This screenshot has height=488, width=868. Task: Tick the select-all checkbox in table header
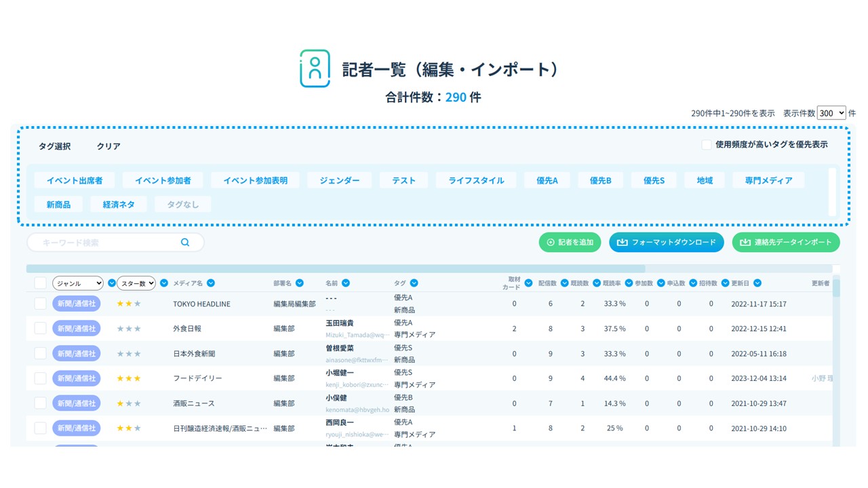click(x=41, y=283)
